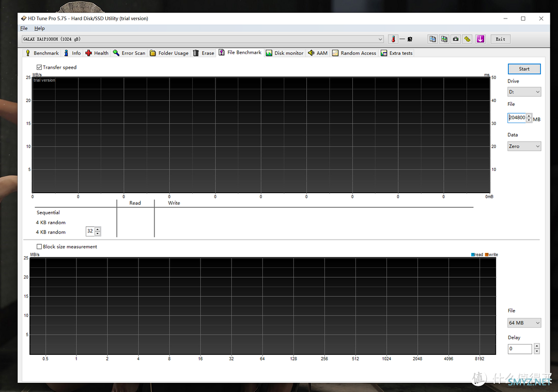
Task: Maximize the HD Tune Pro window
Action: coord(523,19)
